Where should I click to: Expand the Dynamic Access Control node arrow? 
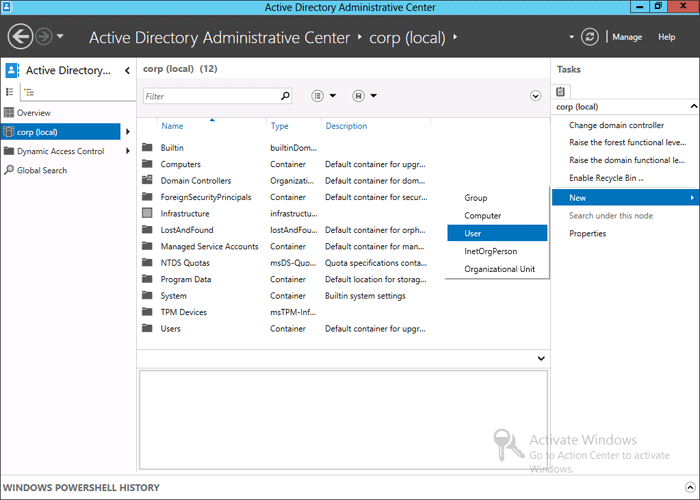click(128, 152)
